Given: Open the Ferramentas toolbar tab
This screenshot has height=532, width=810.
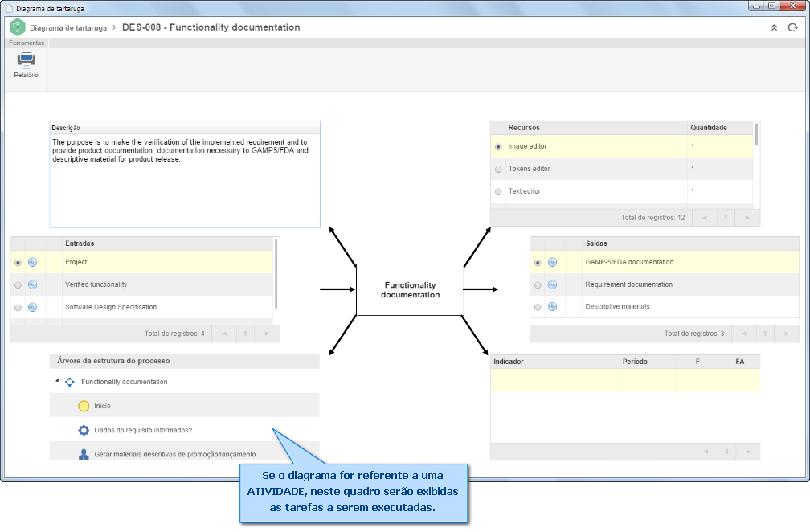Looking at the screenshot, I should coord(27,43).
